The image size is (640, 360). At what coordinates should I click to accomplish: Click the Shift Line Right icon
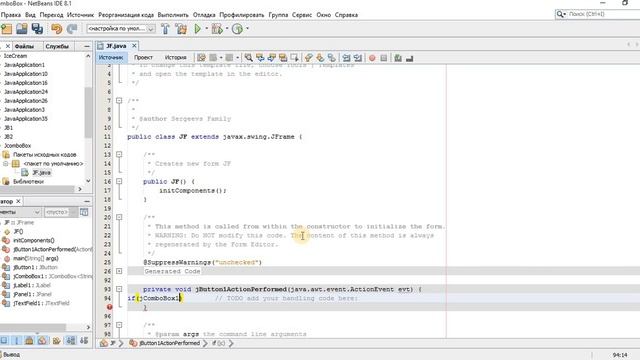[358, 58]
